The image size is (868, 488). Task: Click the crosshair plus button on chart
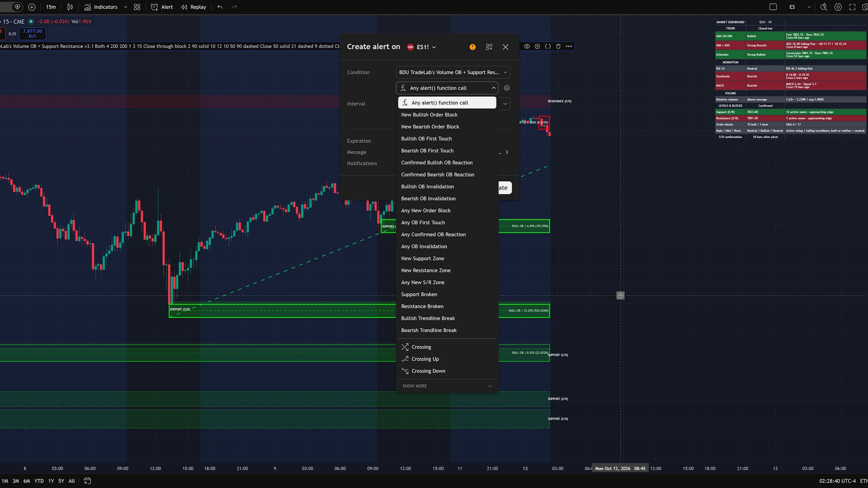[x=620, y=296]
